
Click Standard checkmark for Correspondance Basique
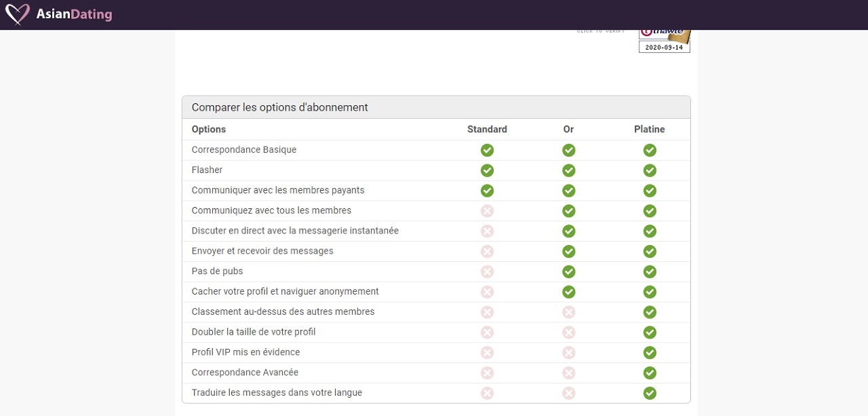click(487, 150)
